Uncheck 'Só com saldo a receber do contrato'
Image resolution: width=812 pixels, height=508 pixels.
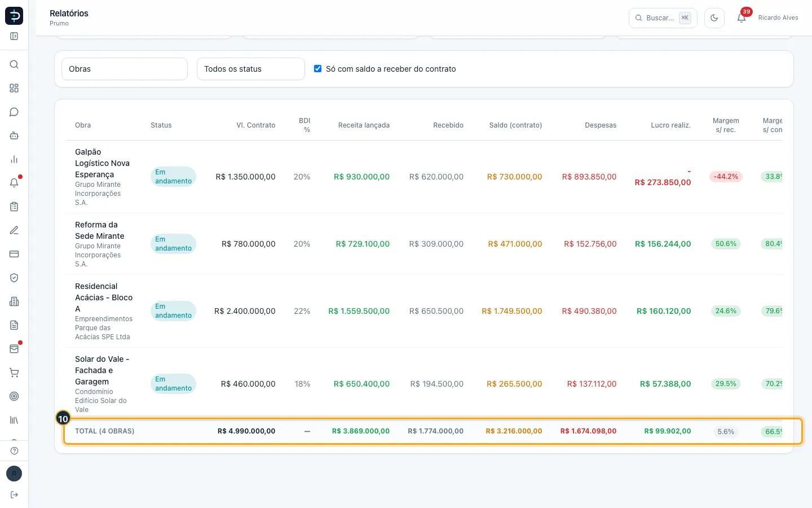click(x=318, y=69)
